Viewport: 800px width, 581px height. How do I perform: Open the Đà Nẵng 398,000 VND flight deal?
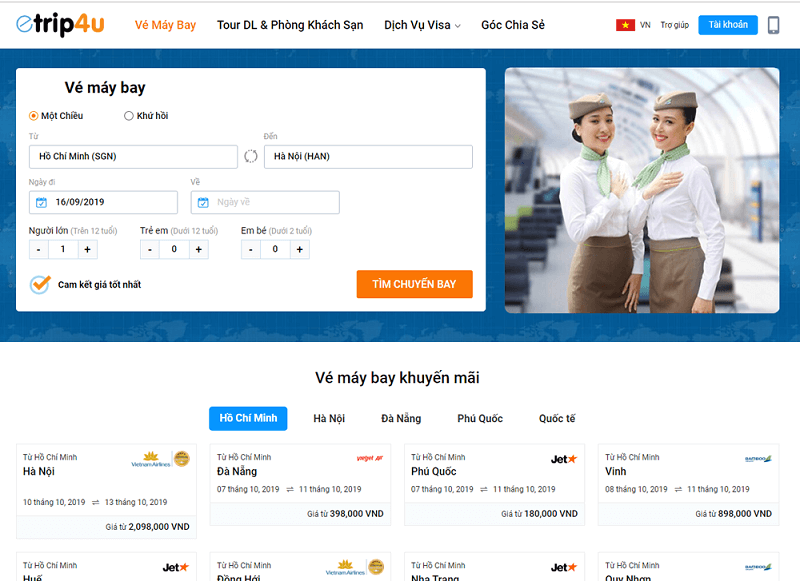pyautogui.click(x=300, y=485)
